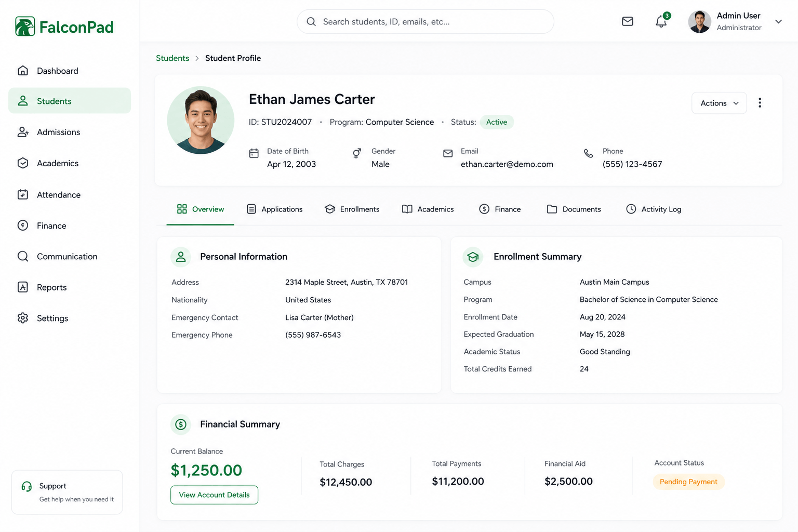Open Dashboard in the sidebar

(x=70, y=71)
